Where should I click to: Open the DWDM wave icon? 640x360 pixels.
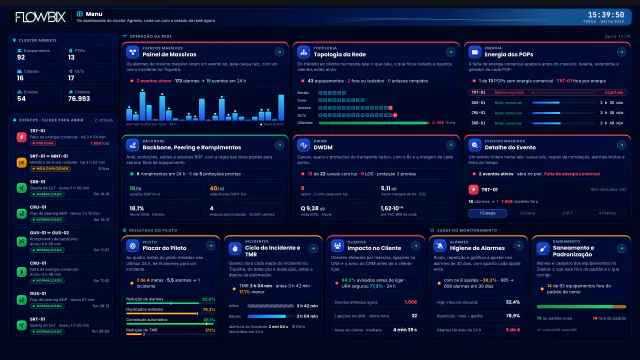coord(303,145)
